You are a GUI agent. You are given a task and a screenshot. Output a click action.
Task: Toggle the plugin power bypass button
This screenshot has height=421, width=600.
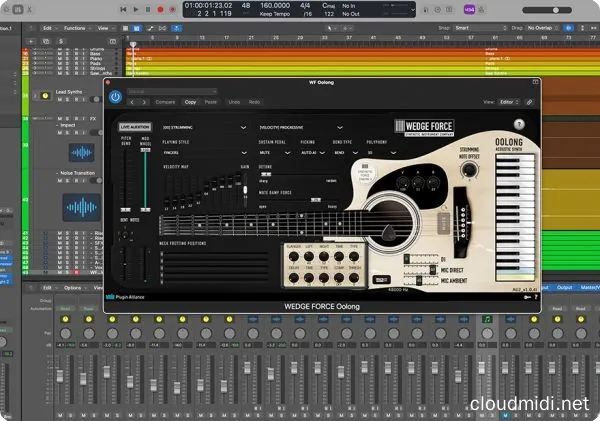[x=116, y=98]
